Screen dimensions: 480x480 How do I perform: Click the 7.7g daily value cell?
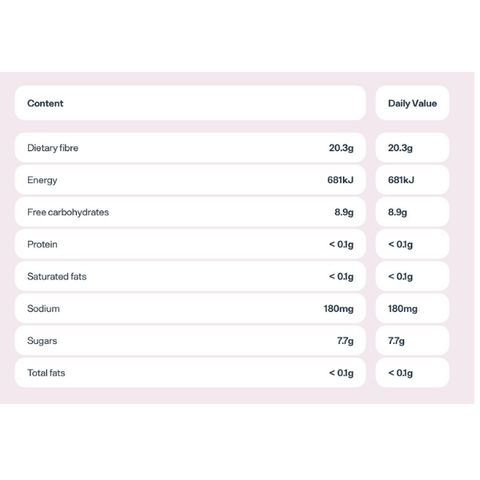pyautogui.click(x=412, y=341)
